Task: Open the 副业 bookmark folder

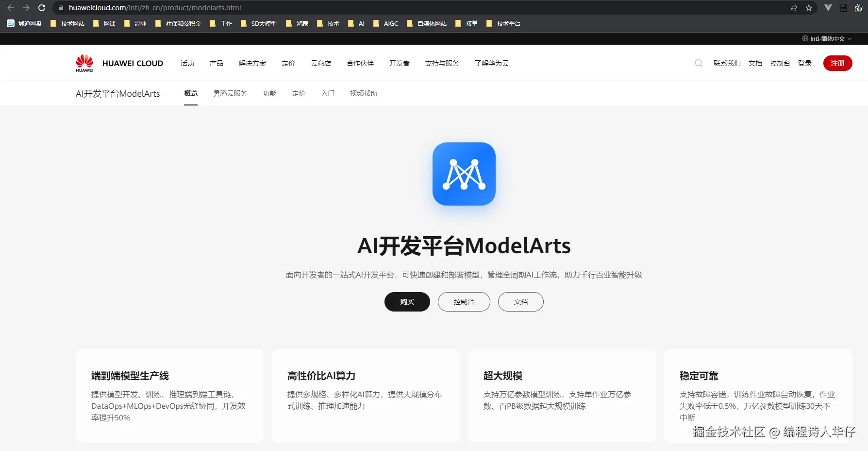Action: 135,23
